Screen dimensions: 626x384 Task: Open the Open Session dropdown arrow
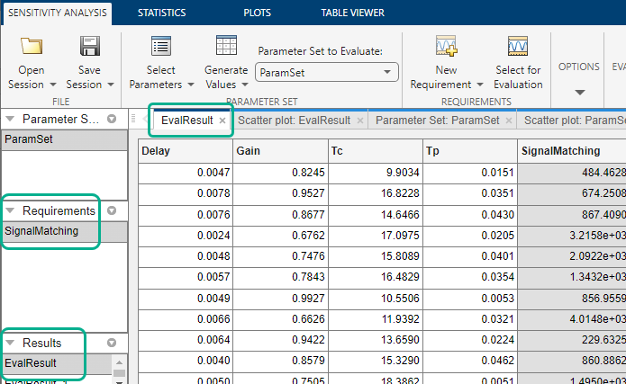(53, 85)
